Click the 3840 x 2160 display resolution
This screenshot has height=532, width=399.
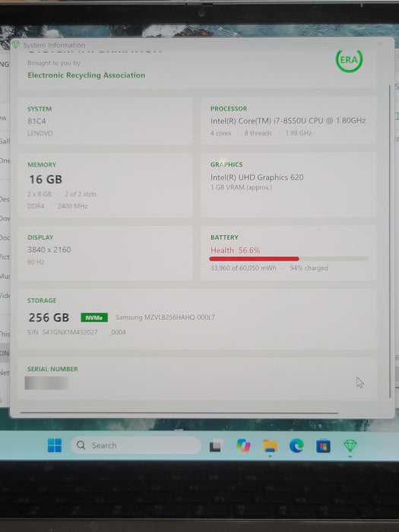tap(49, 250)
